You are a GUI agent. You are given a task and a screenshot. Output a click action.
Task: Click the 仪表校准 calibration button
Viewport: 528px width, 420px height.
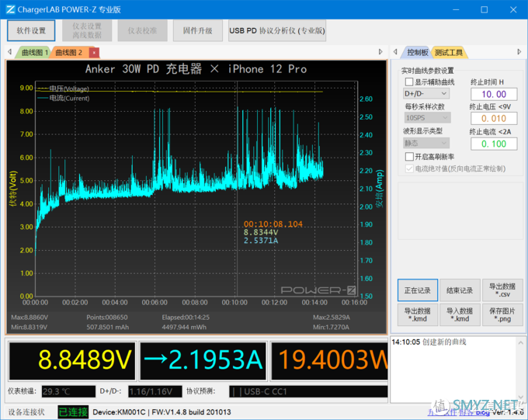coord(142,30)
